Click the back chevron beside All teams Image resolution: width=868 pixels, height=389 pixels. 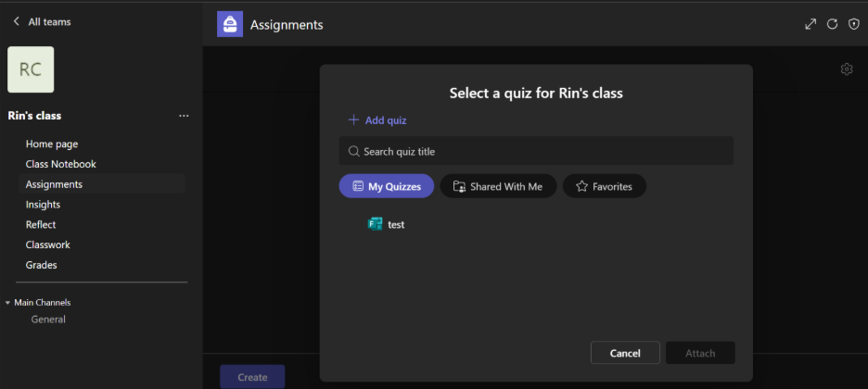16,21
